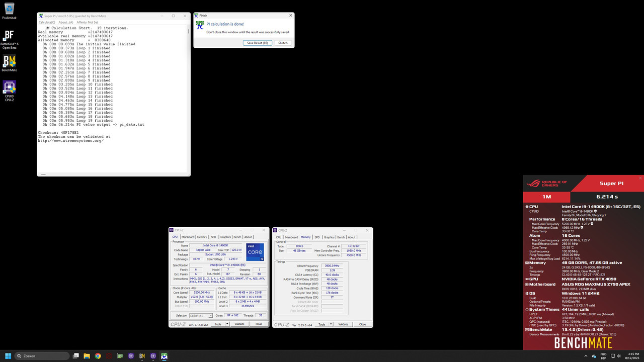Open the Prullenbak recycle bin desktop icon
The height and width of the screenshot is (362, 644).
coord(9,11)
